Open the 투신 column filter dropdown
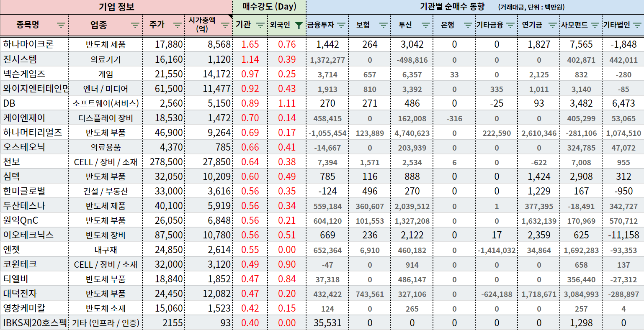The width and height of the screenshot is (644, 330). pos(425,25)
